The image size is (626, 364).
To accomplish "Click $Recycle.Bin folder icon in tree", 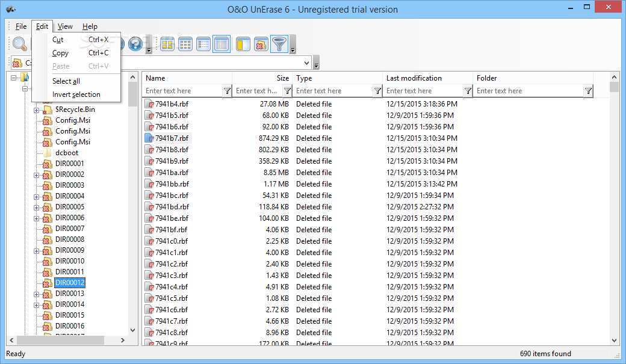I will (48, 110).
